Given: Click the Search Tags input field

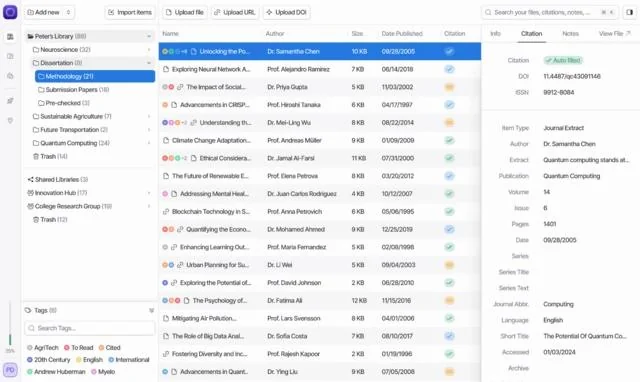Looking at the screenshot, I should pyautogui.click(x=90, y=328).
